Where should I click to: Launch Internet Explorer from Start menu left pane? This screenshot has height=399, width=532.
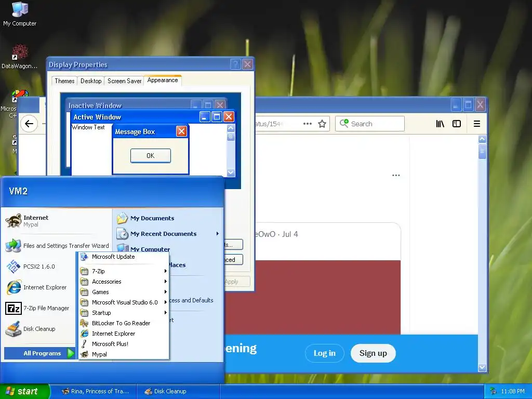41,287
